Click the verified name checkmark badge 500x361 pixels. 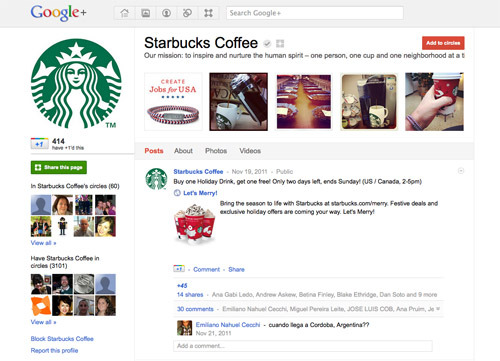click(267, 43)
